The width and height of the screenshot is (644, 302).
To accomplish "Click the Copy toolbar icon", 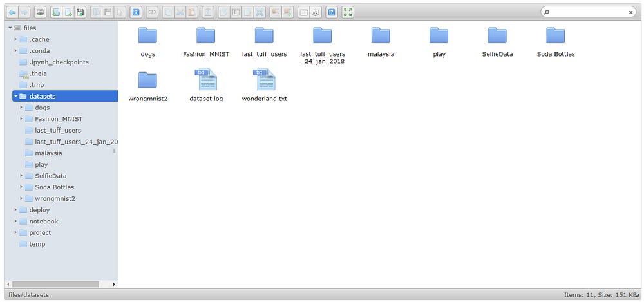I will click(x=168, y=12).
